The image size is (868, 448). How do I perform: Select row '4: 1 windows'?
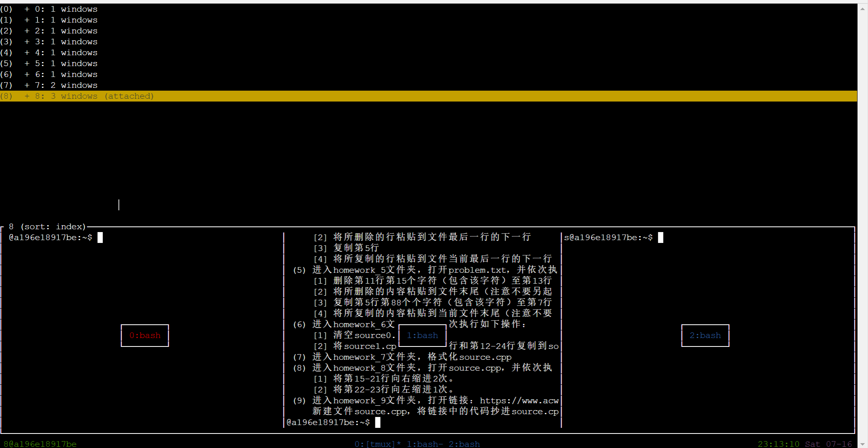(x=429, y=52)
